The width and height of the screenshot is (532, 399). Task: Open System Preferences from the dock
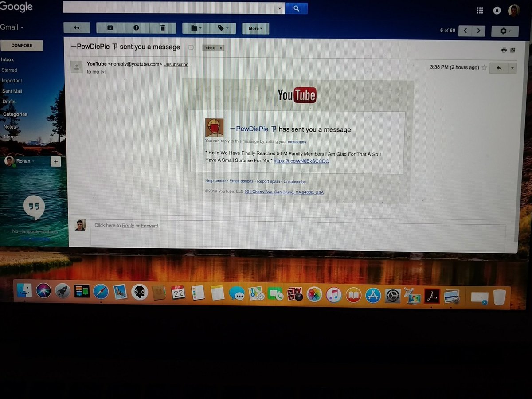coord(392,295)
